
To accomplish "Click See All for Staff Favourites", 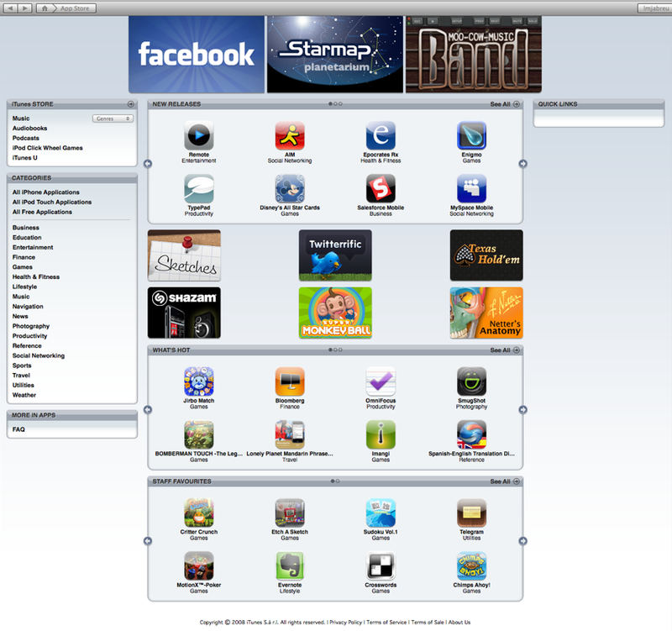I will (505, 481).
